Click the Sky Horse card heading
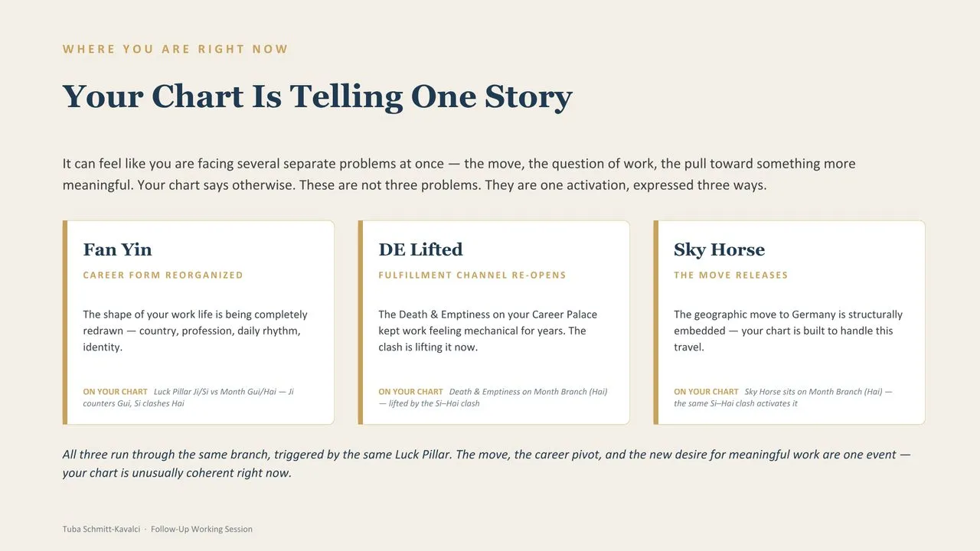This screenshot has width=980, height=551. (x=719, y=249)
